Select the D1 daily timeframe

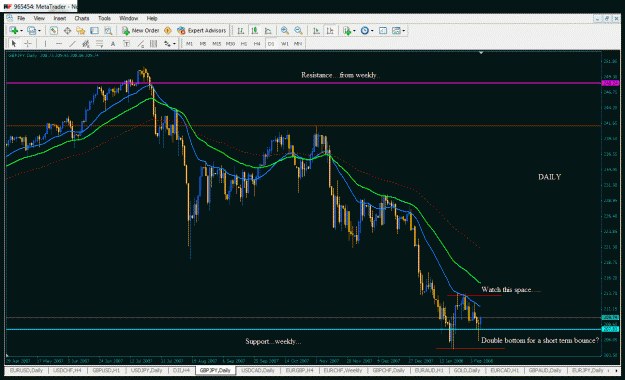271,43
